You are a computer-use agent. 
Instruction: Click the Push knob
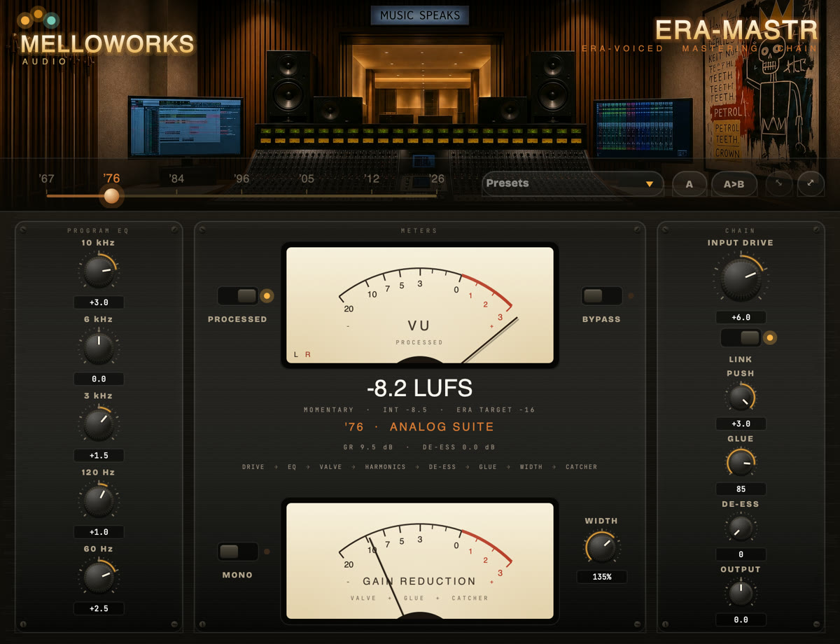[x=741, y=398]
